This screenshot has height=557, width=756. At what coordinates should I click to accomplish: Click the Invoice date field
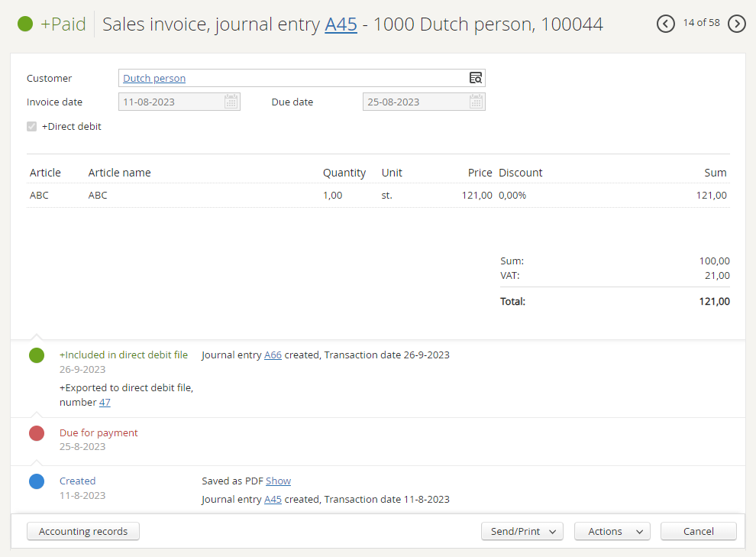click(171, 102)
